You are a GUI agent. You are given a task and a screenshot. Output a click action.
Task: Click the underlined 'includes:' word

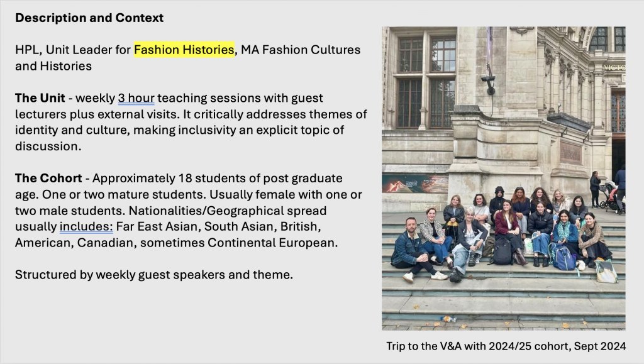pos(86,226)
